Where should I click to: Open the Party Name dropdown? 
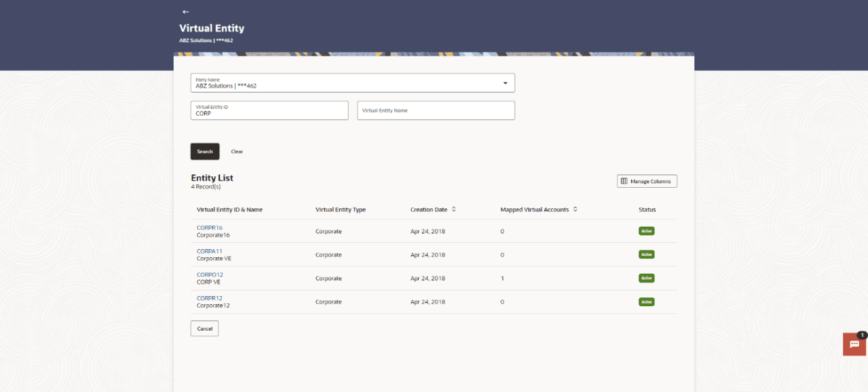click(353, 83)
